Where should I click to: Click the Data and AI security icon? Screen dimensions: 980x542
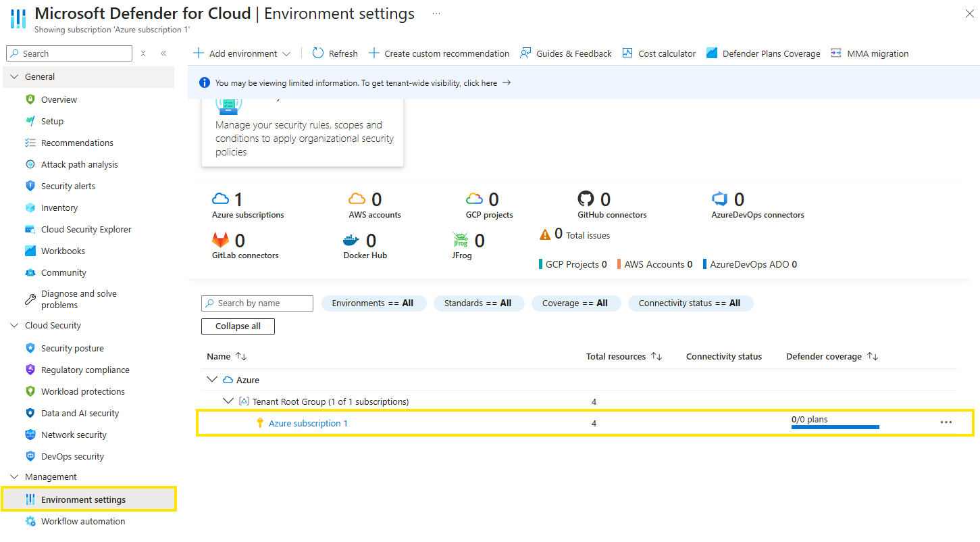point(30,413)
